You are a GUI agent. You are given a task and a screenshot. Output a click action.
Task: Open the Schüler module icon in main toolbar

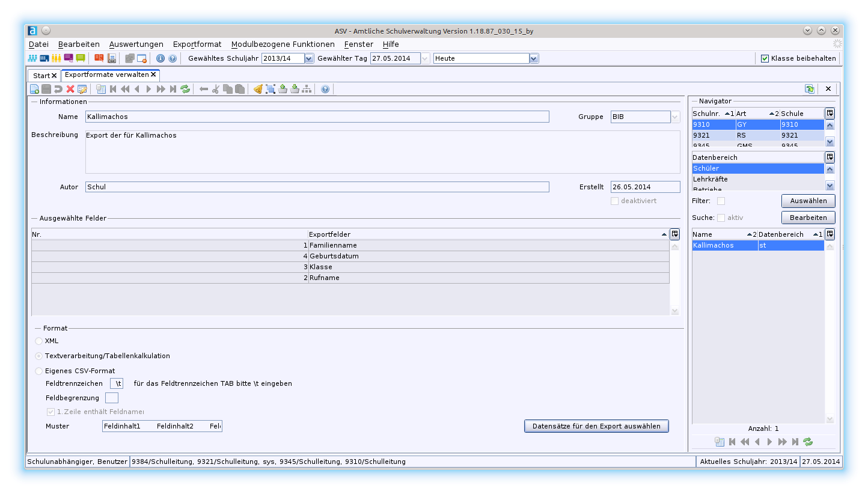[x=32, y=58]
